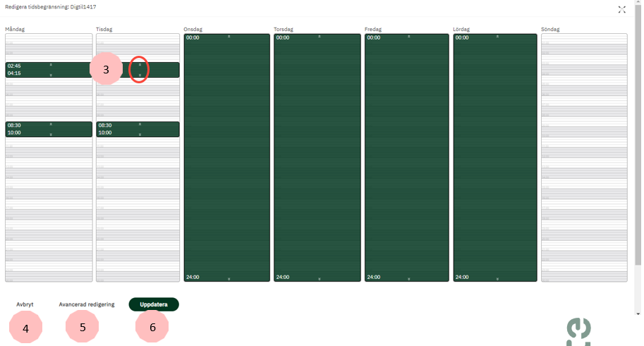
Task: Click inside the empty Söndag schedule column
Action: pos(584,157)
